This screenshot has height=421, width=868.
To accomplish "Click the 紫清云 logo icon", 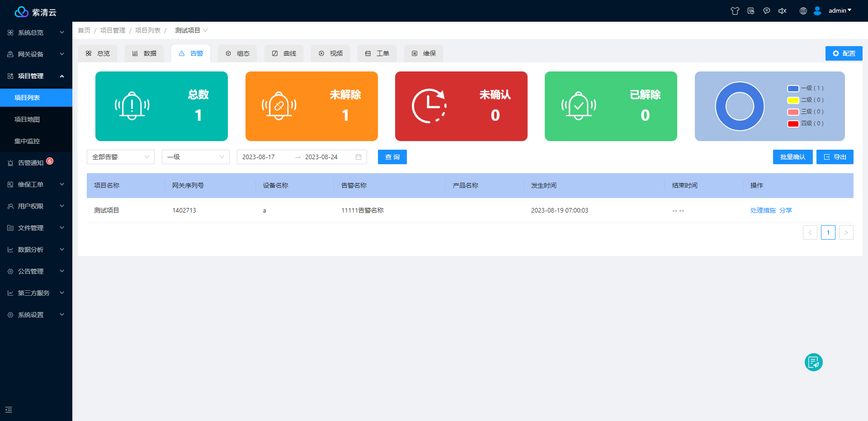I will 21,12.
